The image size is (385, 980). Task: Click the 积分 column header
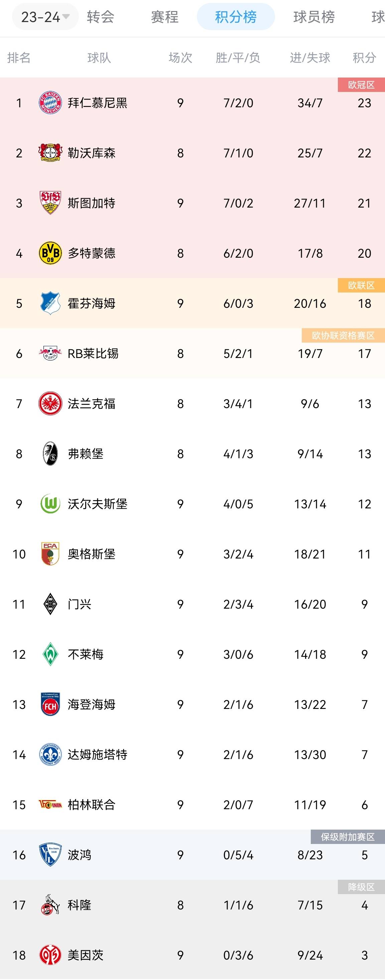[x=364, y=58]
